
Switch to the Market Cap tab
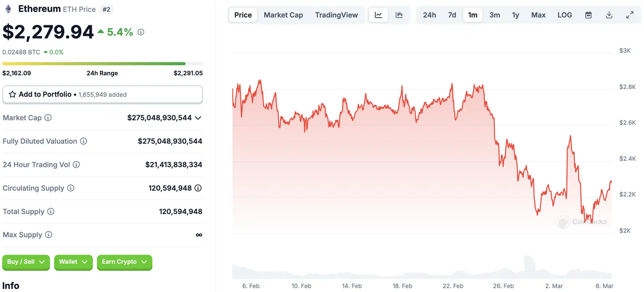[283, 15]
